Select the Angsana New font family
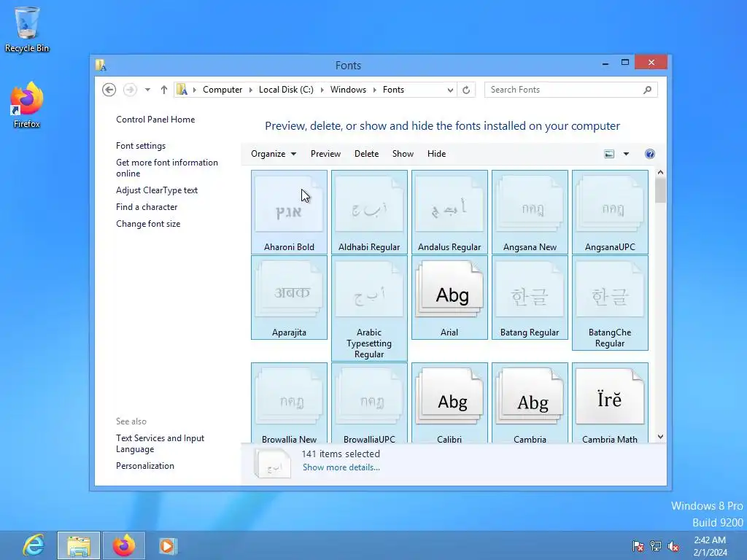747x560 pixels. (530, 212)
